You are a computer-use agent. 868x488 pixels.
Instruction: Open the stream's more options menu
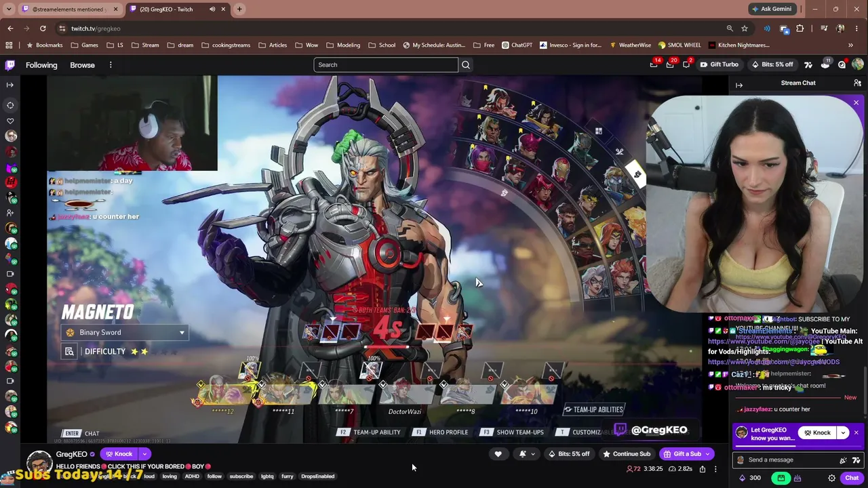[x=715, y=469]
